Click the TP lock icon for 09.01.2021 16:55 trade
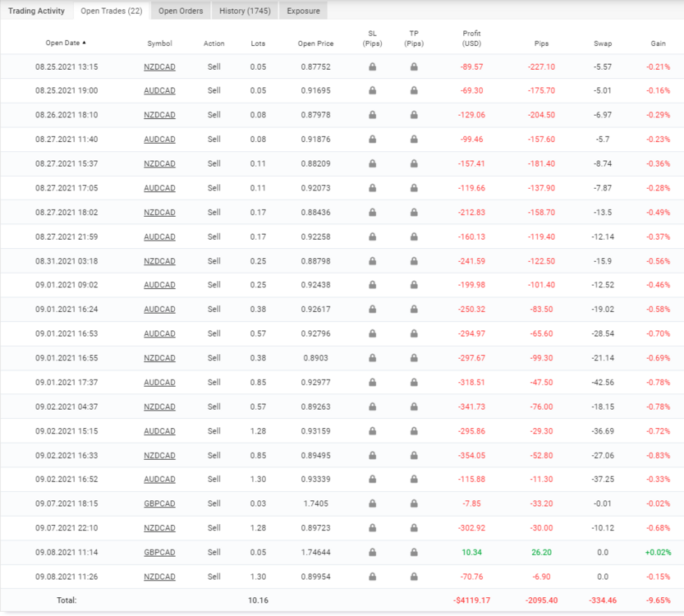Image resolution: width=684 pixels, height=616 pixels. 414,358
